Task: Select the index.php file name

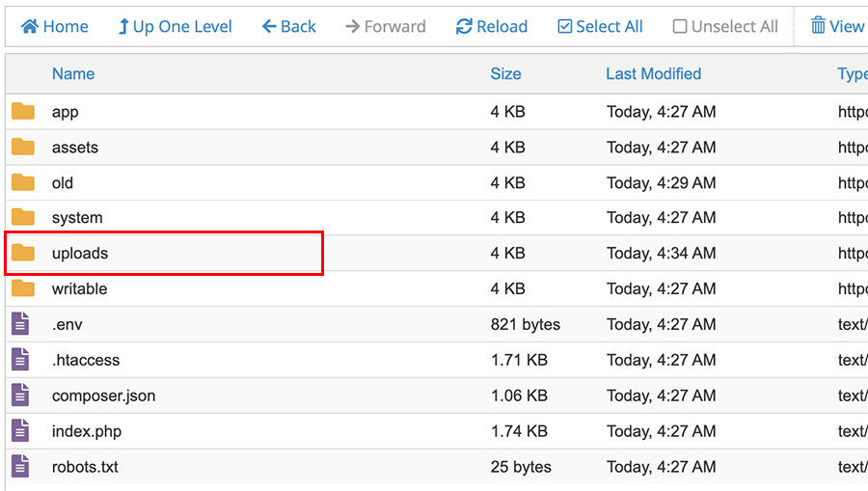Action: click(x=87, y=431)
